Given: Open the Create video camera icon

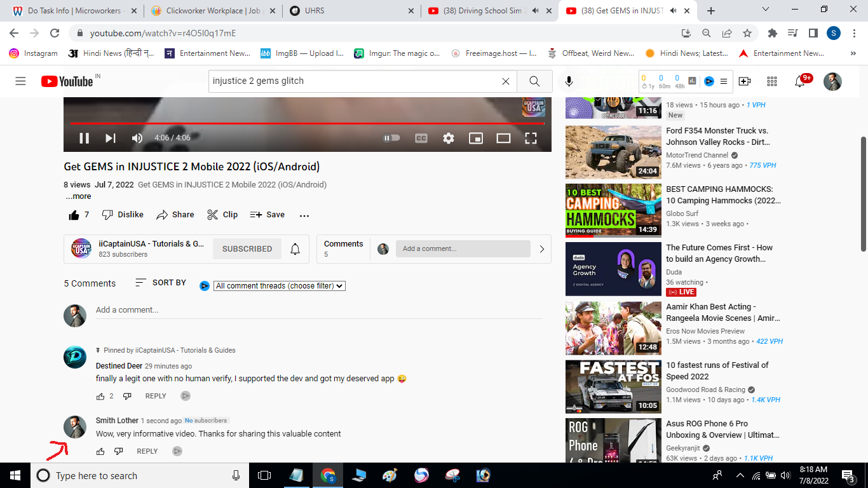Looking at the screenshot, I should [x=745, y=81].
